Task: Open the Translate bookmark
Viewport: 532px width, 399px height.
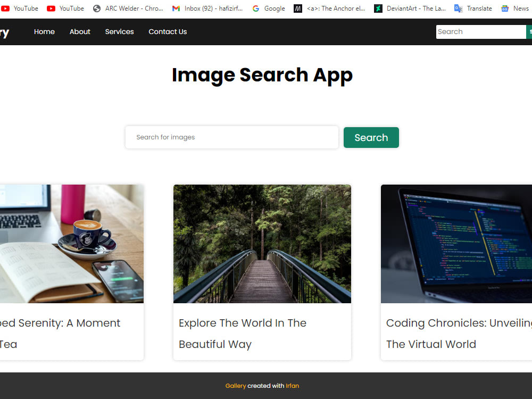Action: [473, 9]
